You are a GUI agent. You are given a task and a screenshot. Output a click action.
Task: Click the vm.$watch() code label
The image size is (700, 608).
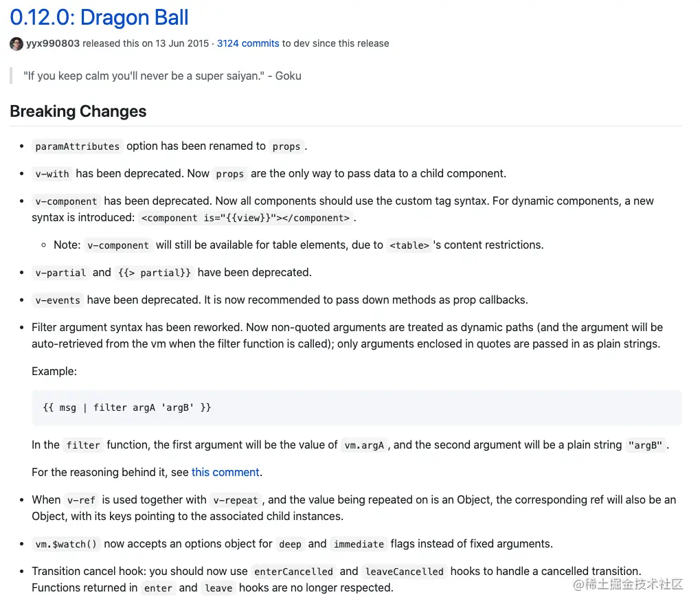click(x=66, y=544)
